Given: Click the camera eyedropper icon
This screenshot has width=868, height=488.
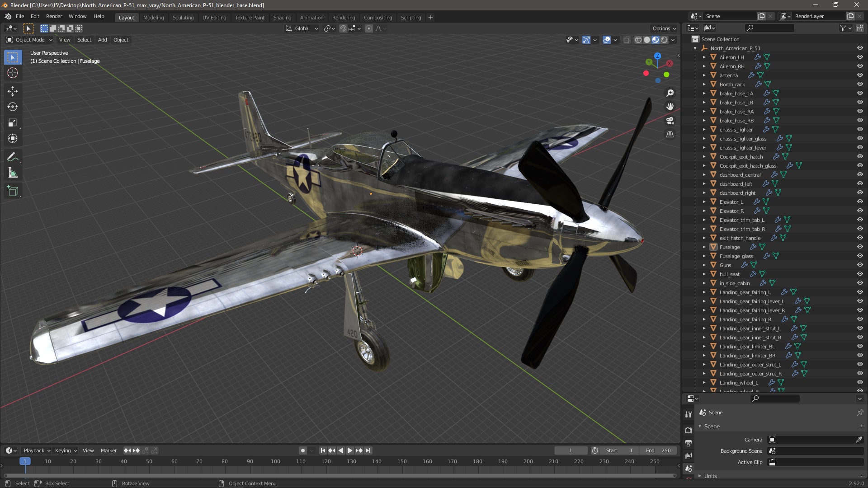Looking at the screenshot, I should pos(859,440).
